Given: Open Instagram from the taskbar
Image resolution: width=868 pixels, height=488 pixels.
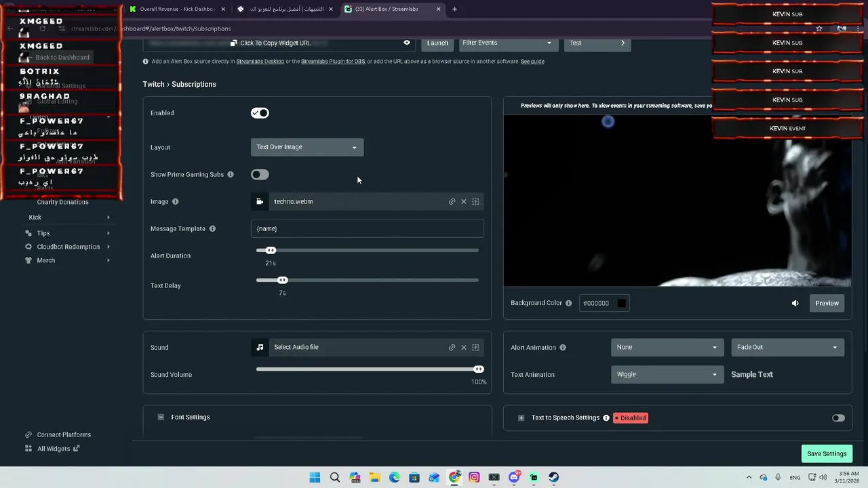Looking at the screenshot, I should (x=474, y=477).
